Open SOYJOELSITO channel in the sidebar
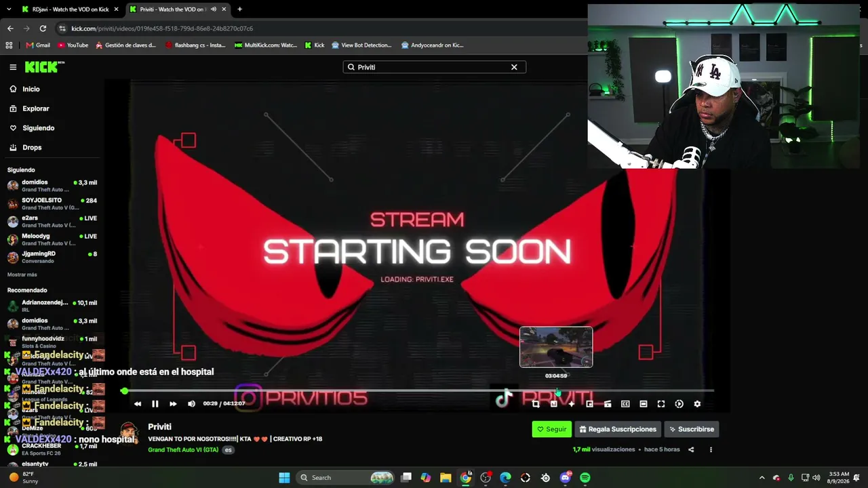868x488 pixels. click(52, 203)
